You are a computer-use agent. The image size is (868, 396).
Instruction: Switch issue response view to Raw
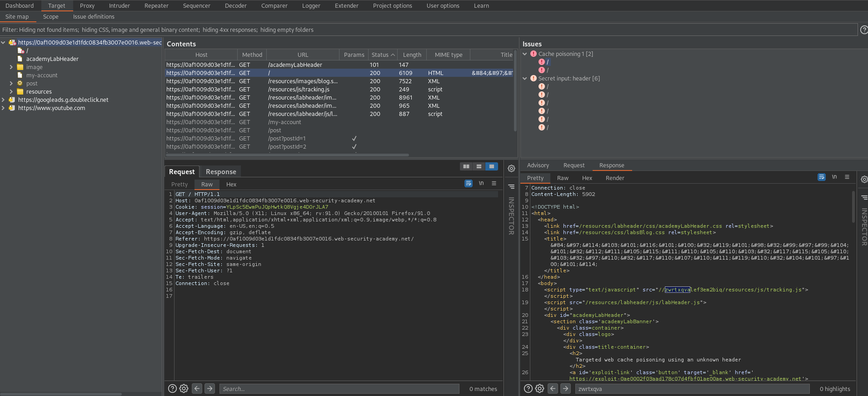(x=563, y=178)
